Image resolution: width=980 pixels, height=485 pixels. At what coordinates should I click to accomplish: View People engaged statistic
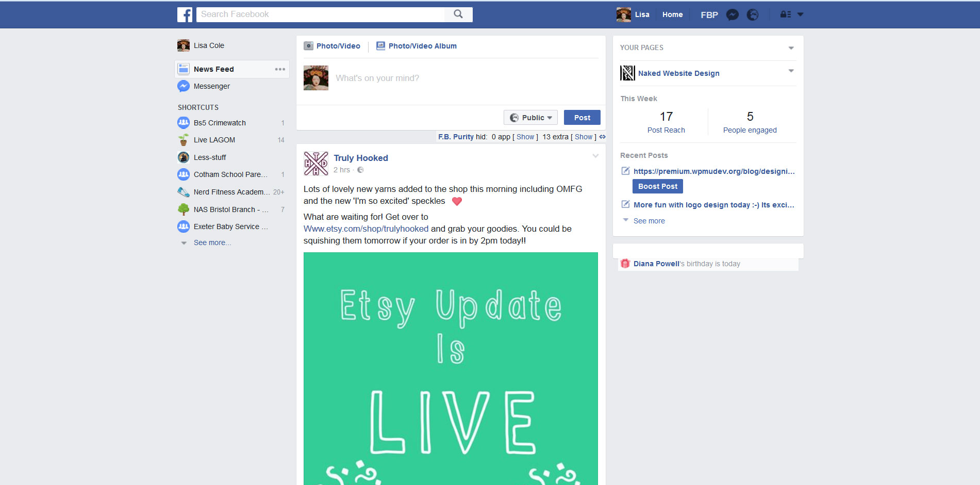coord(750,123)
